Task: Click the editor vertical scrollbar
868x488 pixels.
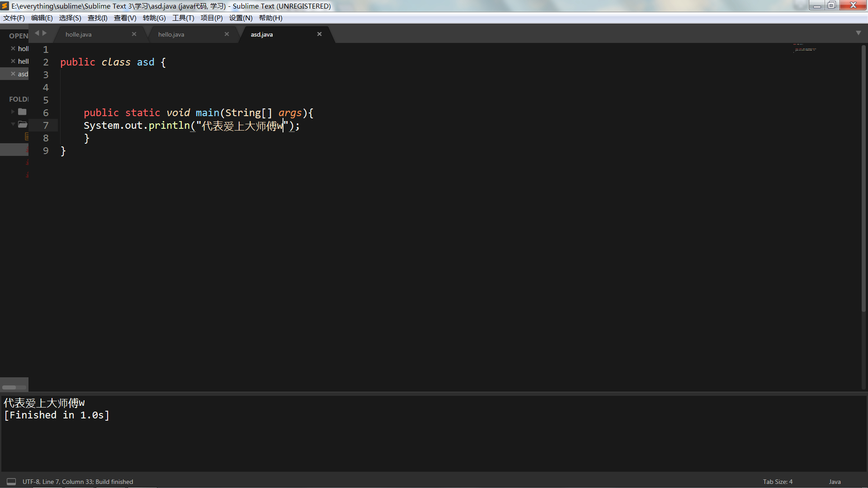Action: tap(863, 176)
